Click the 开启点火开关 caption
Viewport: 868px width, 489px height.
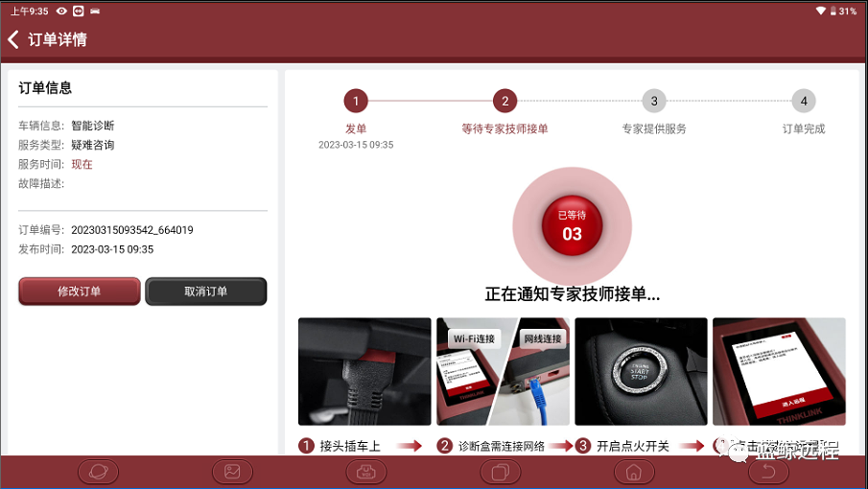click(x=633, y=446)
